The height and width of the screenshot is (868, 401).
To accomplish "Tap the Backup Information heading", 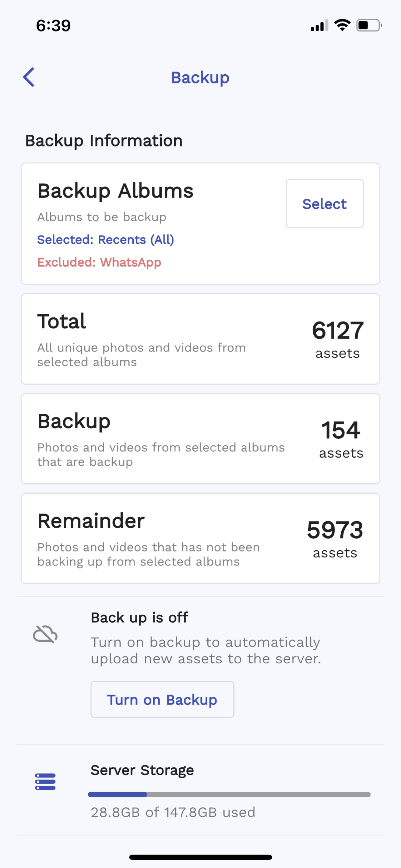I will tap(104, 141).
